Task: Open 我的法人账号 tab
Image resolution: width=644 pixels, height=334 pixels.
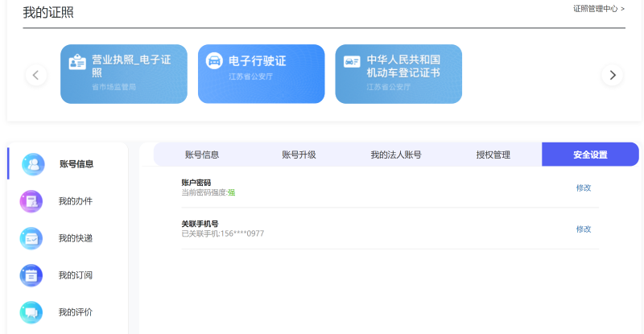Action: (x=395, y=155)
